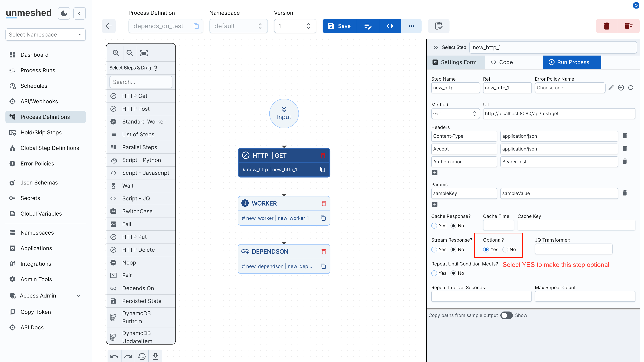
Task: Open Process Runs in sidebar
Action: click(x=38, y=70)
